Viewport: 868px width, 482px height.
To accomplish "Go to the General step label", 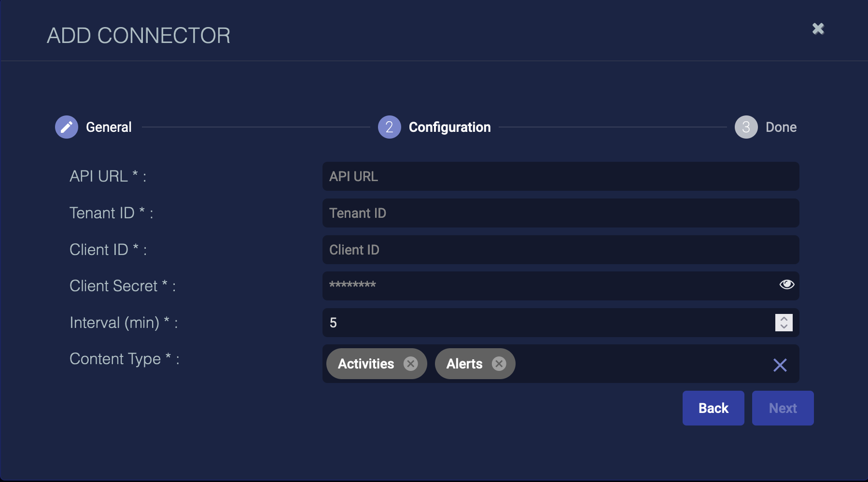I will point(109,127).
